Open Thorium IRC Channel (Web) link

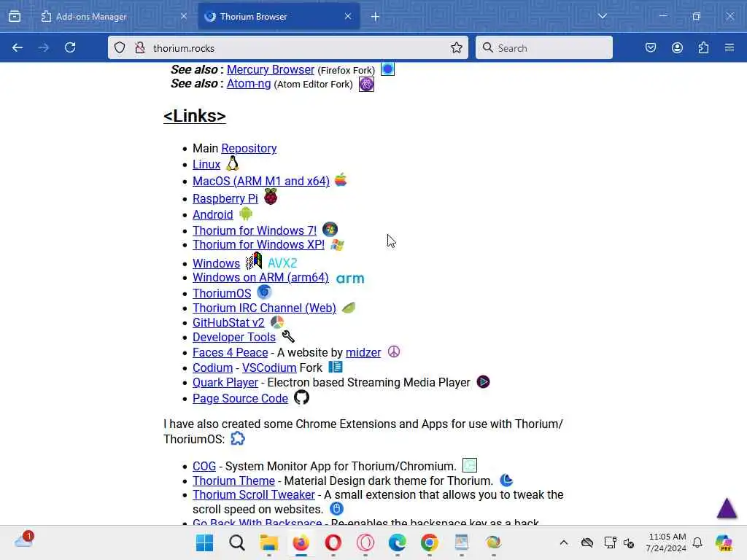coord(264,308)
